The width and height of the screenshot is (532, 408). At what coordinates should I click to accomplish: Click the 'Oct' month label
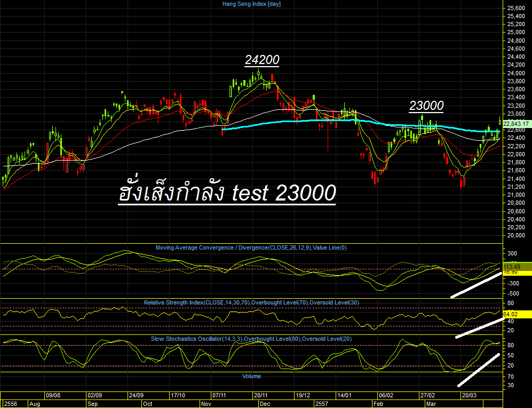pos(148,404)
